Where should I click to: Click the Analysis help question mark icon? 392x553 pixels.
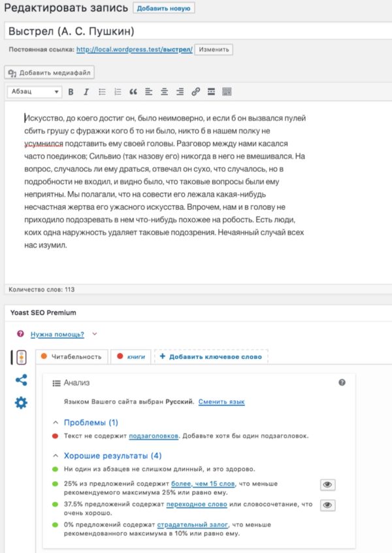tap(342, 382)
